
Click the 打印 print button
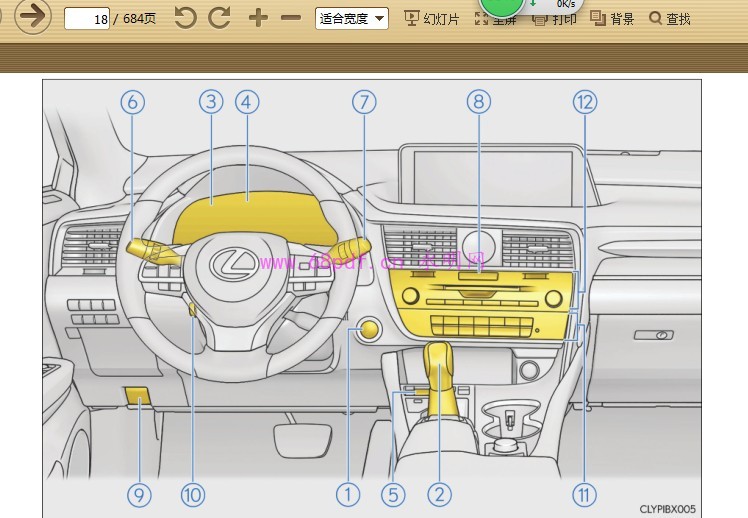click(x=556, y=19)
